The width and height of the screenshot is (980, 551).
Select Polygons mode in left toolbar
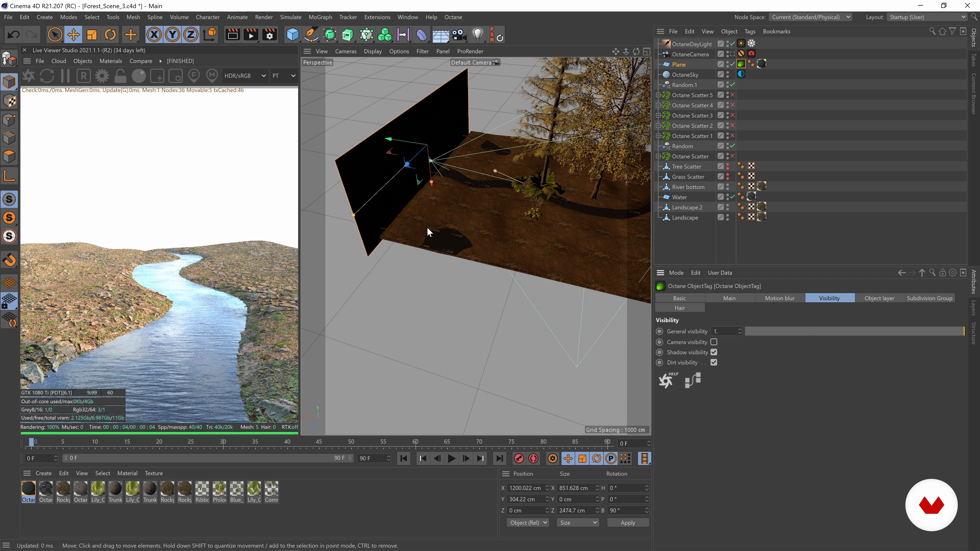coord(9,156)
